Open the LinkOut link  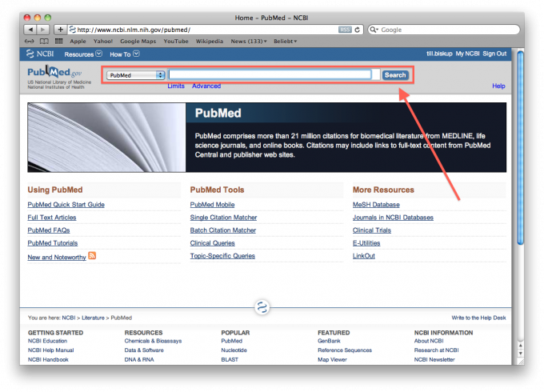pos(363,256)
